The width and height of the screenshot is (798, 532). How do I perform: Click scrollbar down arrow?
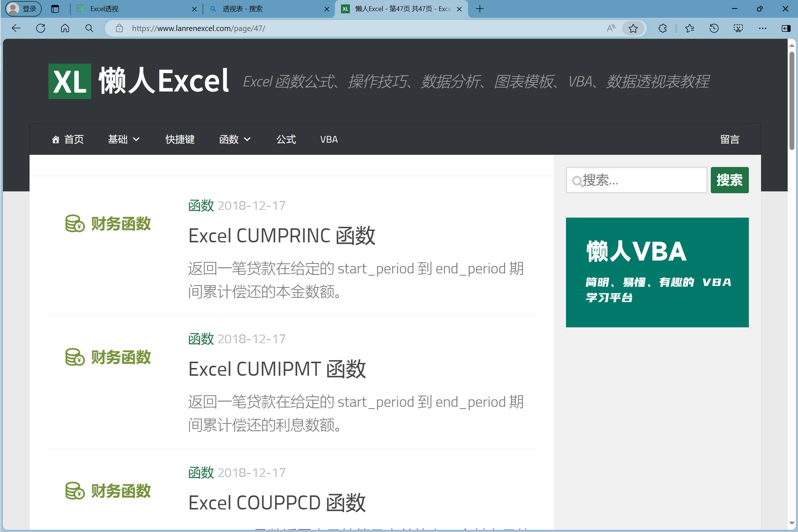pyautogui.click(x=792, y=523)
